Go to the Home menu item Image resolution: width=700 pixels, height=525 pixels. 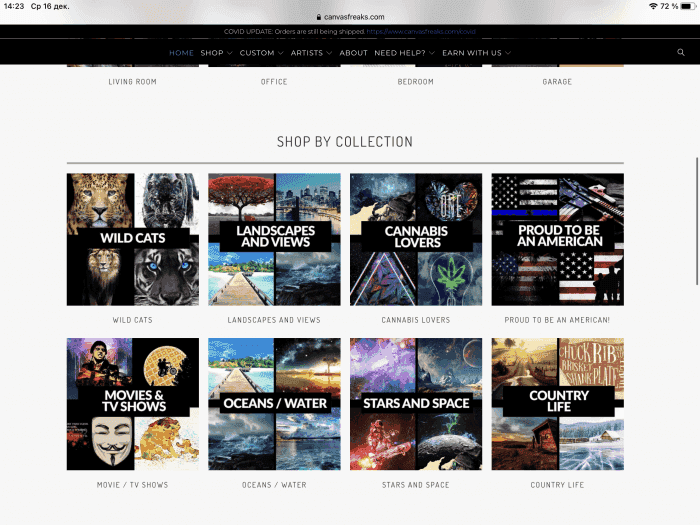[x=181, y=52]
